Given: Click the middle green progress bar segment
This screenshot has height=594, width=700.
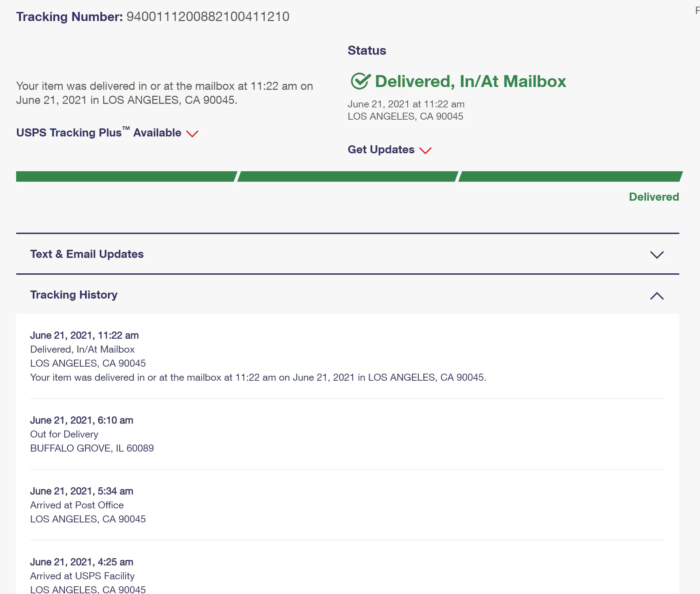Looking at the screenshot, I should [347, 176].
